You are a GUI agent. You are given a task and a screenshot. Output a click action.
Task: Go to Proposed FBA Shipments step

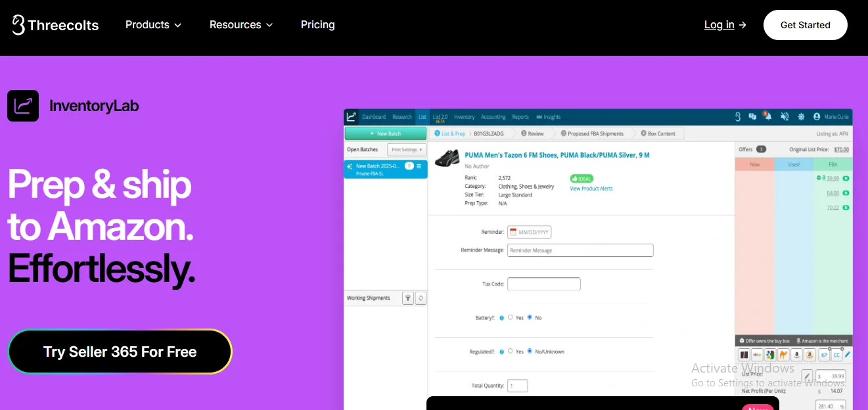click(x=592, y=133)
